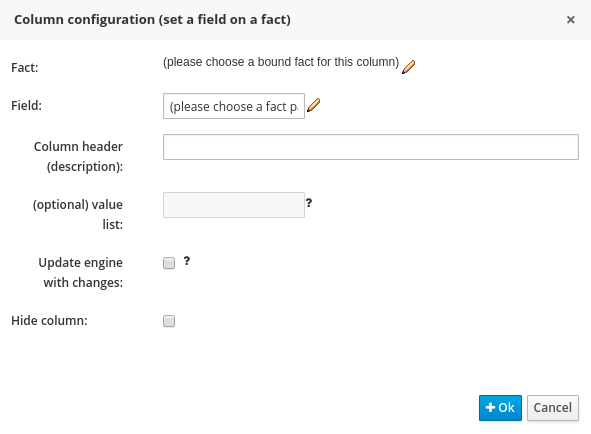The height and width of the screenshot is (434, 591).
Task: Click the 'Update engine with changes:' label
Action: click(81, 273)
